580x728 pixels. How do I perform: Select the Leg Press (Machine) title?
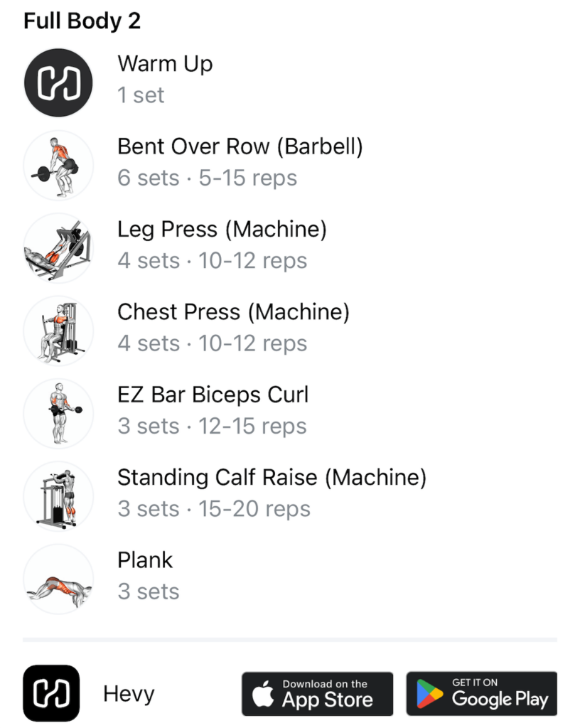[x=222, y=229]
